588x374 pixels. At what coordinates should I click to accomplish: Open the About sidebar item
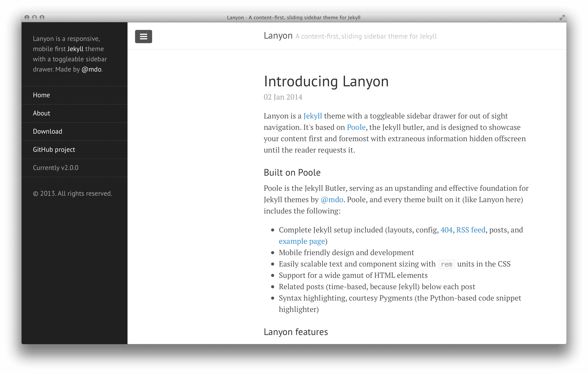click(41, 113)
